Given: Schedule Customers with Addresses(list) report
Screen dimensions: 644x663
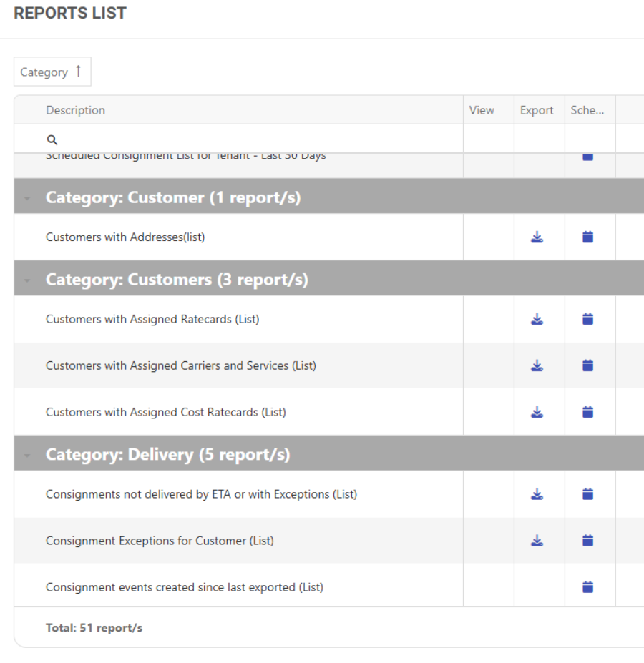Looking at the screenshot, I should coord(587,237).
